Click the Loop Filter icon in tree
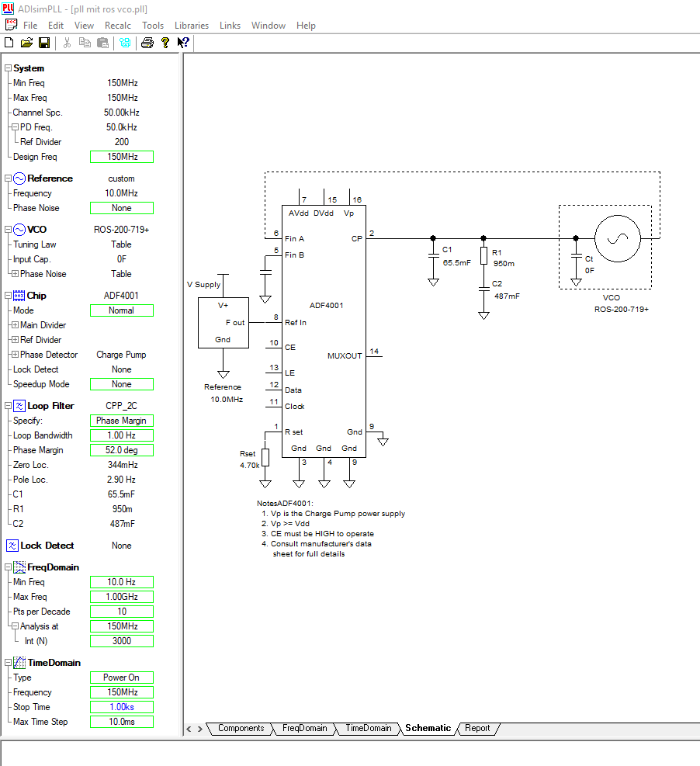Viewport: 700px width, 766px height. pyautogui.click(x=19, y=406)
